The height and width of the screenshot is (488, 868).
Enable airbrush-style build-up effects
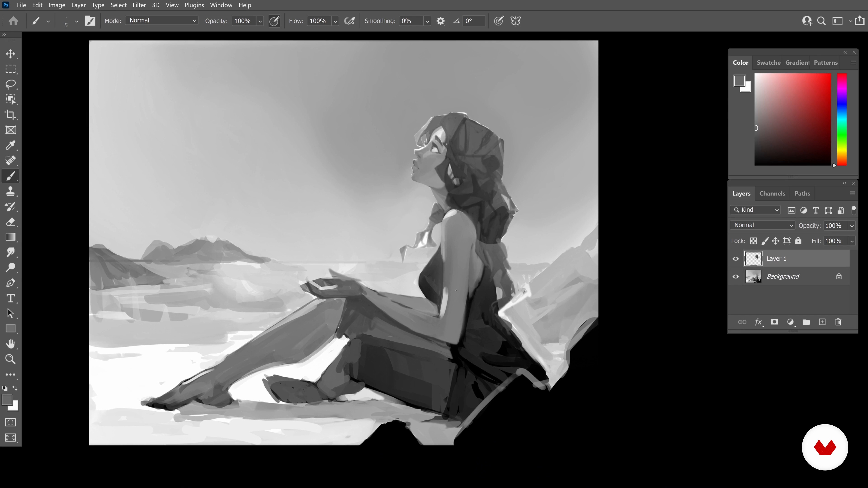coord(349,21)
